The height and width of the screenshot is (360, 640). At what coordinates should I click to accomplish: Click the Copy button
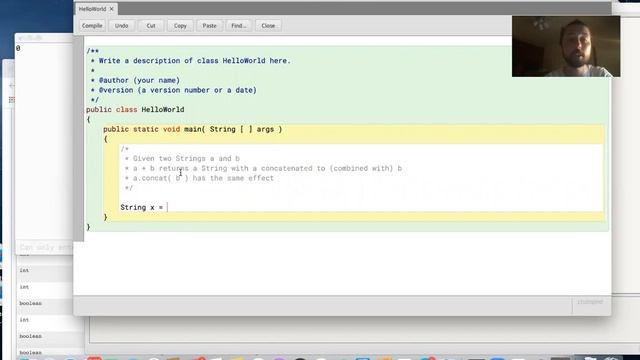(x=180, y=25)
